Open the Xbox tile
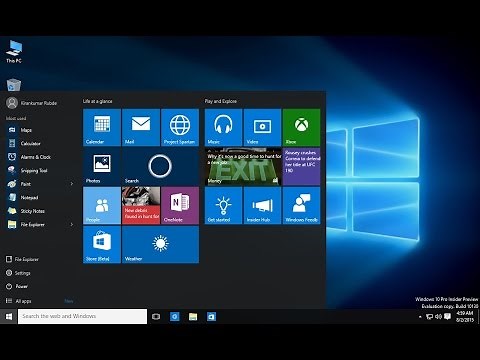Viewport: 480px width, 360px height. (x=301, y=127)
